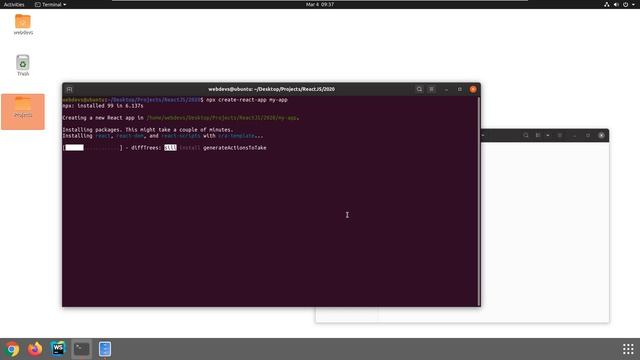The height and width of the screenshot is (360, 640).
Task: Toggle list view in Files window
Action: [x=538, y=135]
